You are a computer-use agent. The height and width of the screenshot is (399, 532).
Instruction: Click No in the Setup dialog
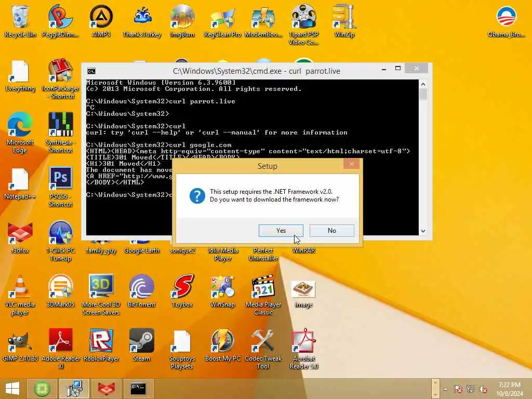pos(332,231)
